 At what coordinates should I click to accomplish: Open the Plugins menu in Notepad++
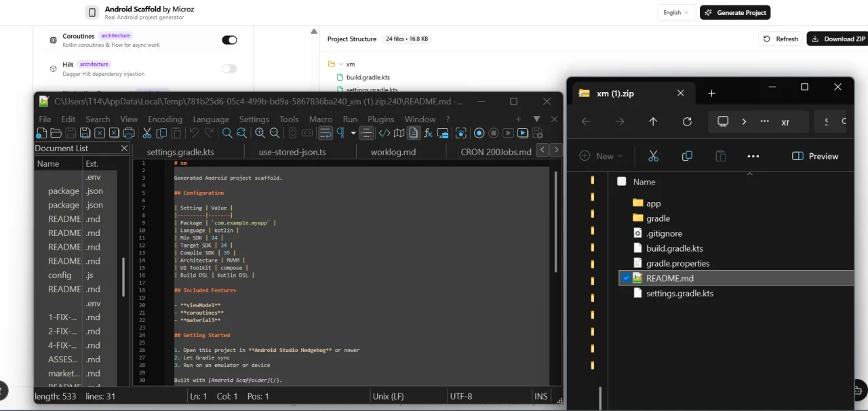(x=380, y=119)
